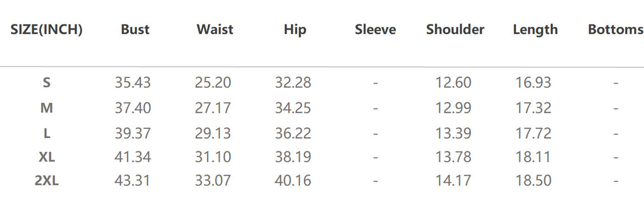
Task: Click the 35.43 bust value
Action: coord(133,83)
